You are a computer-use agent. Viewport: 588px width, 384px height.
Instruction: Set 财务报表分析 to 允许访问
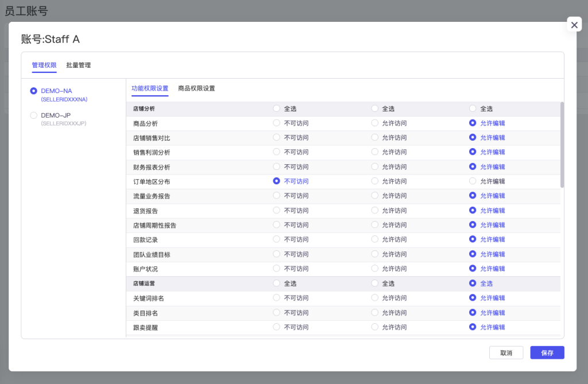point(374,166)
